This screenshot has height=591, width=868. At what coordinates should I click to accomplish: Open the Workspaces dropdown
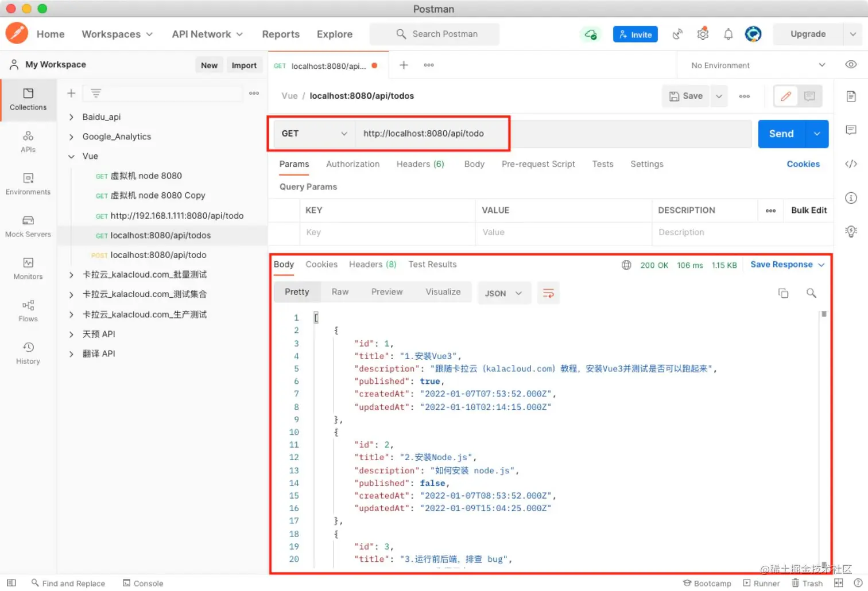point(117,34)
